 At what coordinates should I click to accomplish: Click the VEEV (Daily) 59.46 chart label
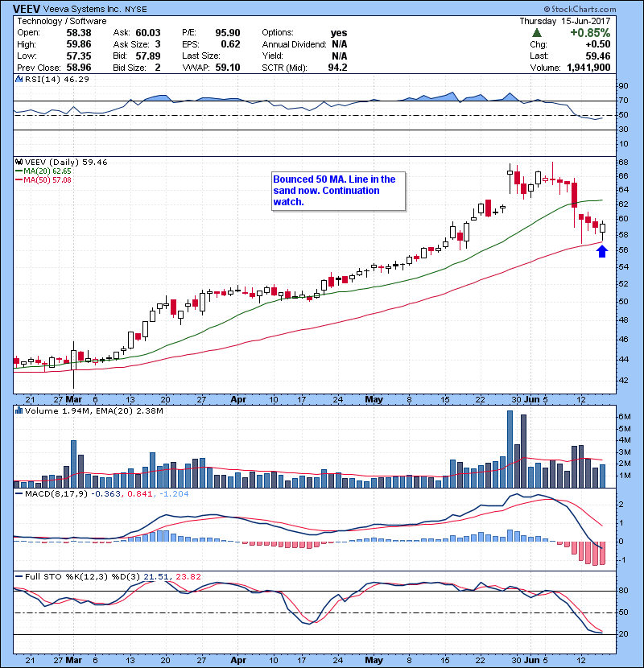66,163
